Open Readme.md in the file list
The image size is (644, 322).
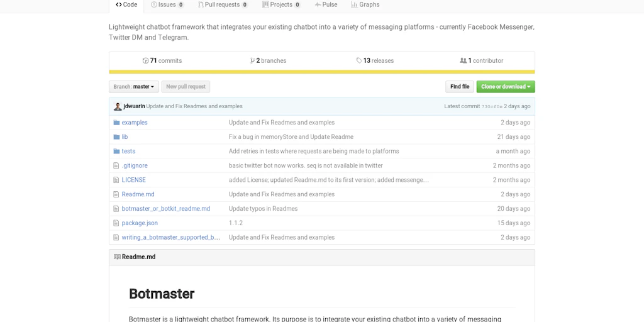138,194
